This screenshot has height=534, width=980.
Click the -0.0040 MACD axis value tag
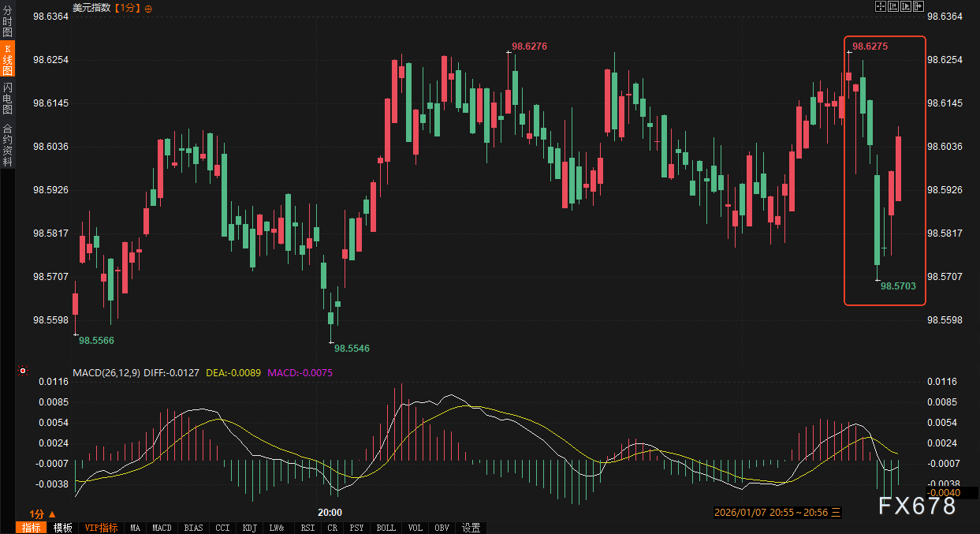coord(944,492)
